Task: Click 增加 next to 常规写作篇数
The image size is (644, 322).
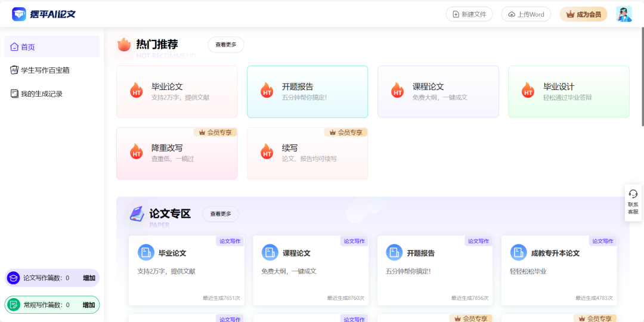Action: [89, 305]
